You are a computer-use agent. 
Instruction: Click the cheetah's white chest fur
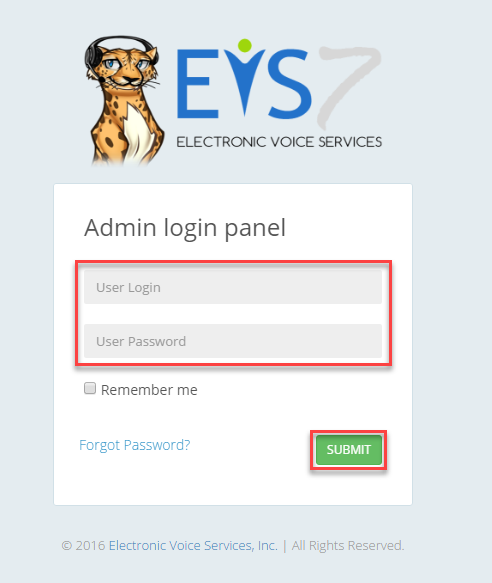pos(138,132)
